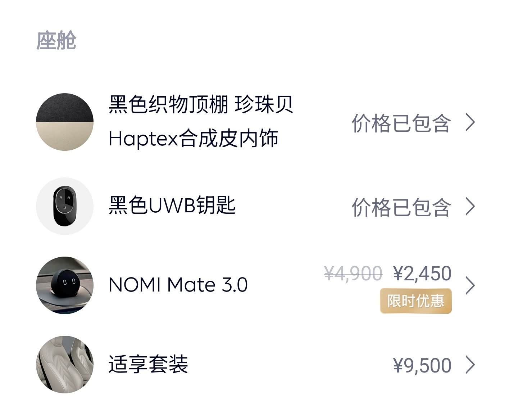Tap the 座舱 section heading
The height and width of the screenshot is (420, 518).
[x=56, y=40]
